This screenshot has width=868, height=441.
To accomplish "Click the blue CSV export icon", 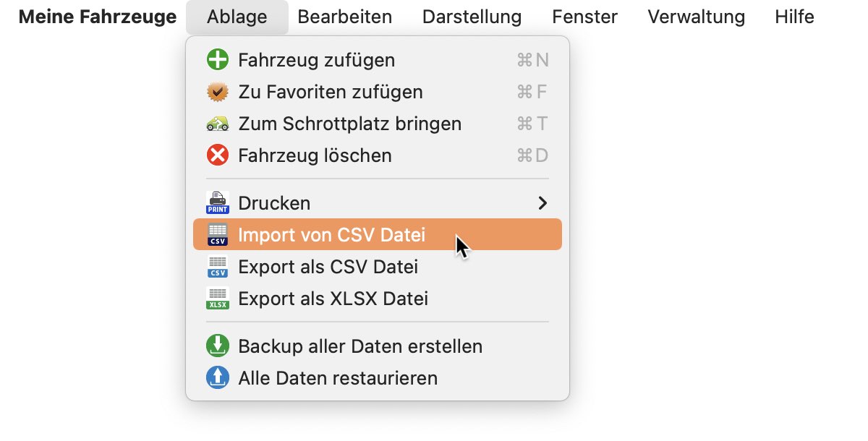I will coord(218,267).
